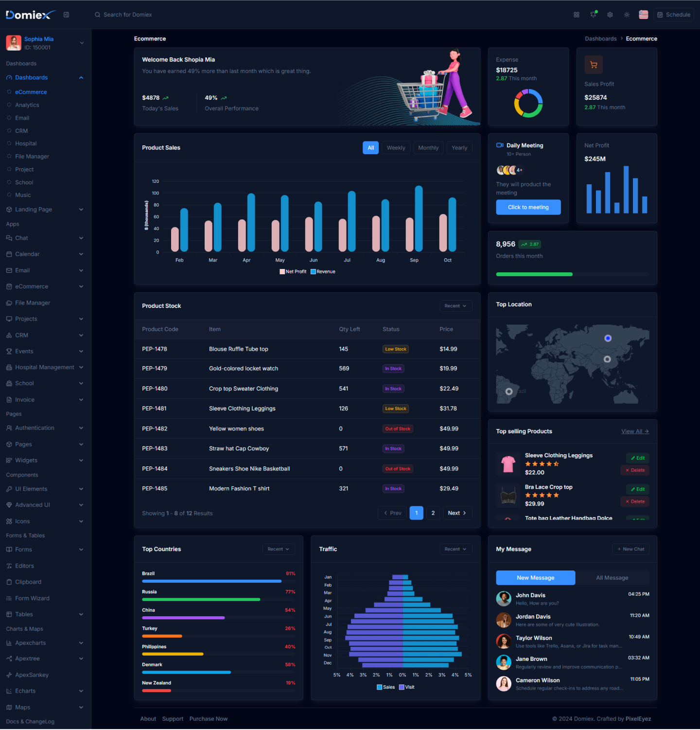Click the shopping cart icon in Sales Profit card
Image resolution: width=700 pixels, height=730 pixels.
pos(594,64)
